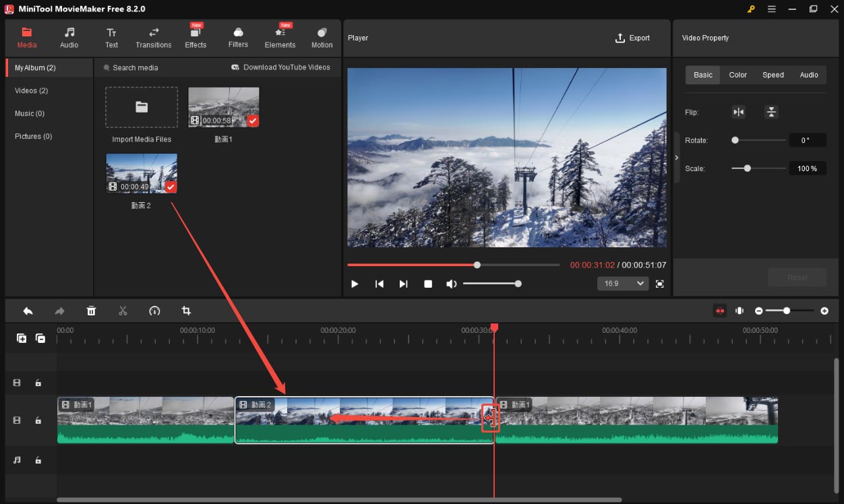Zoom in the timeline
Image resolution: width=844 pixels, height=504 pixels.
[824, 311]
